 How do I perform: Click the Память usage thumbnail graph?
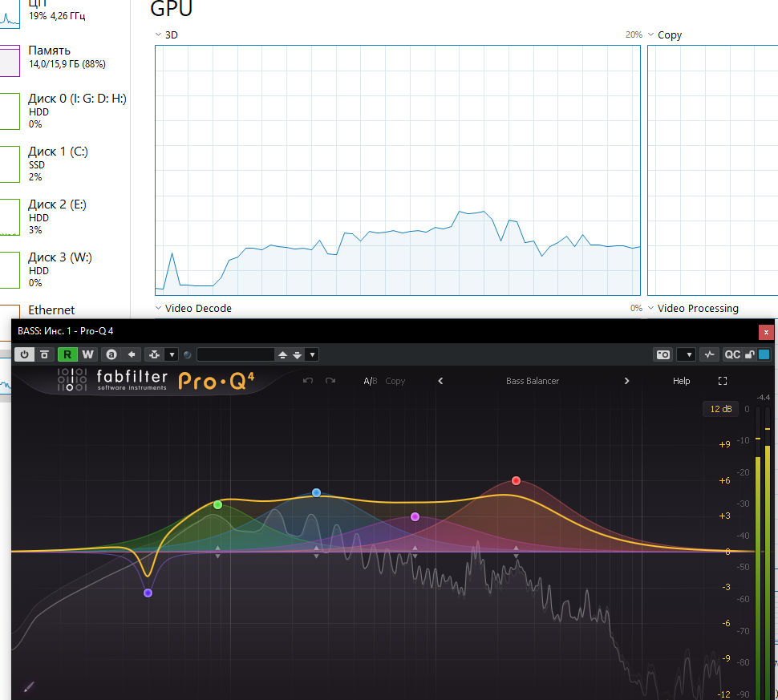(10, 60)
